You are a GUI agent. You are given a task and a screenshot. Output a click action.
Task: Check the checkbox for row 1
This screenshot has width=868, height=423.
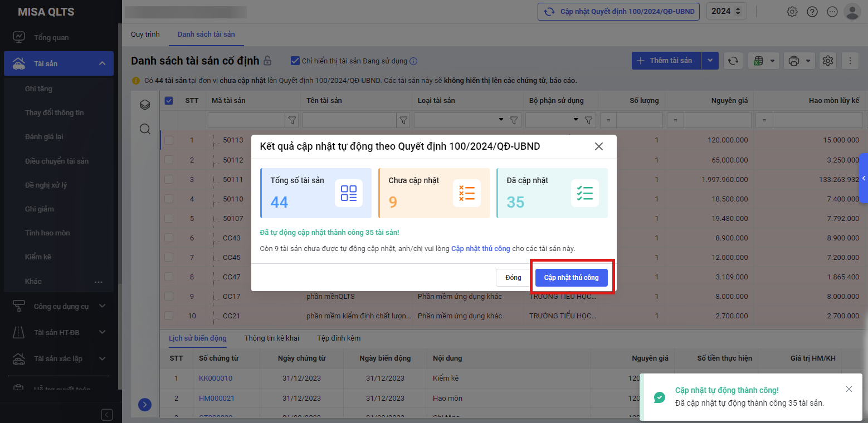point(169,140)
